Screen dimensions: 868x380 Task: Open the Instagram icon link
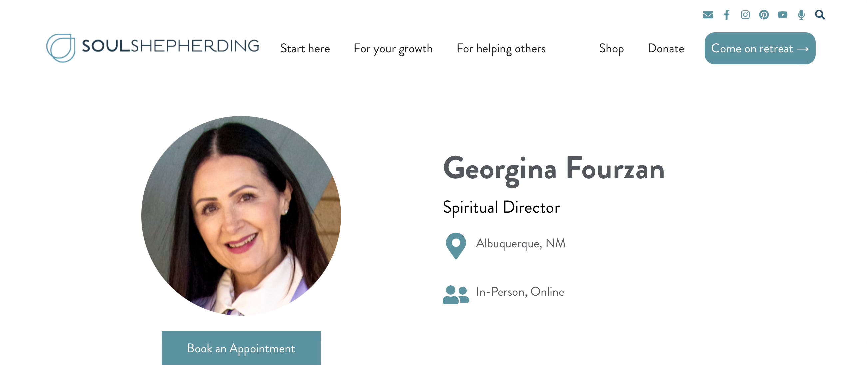(745, 15)
